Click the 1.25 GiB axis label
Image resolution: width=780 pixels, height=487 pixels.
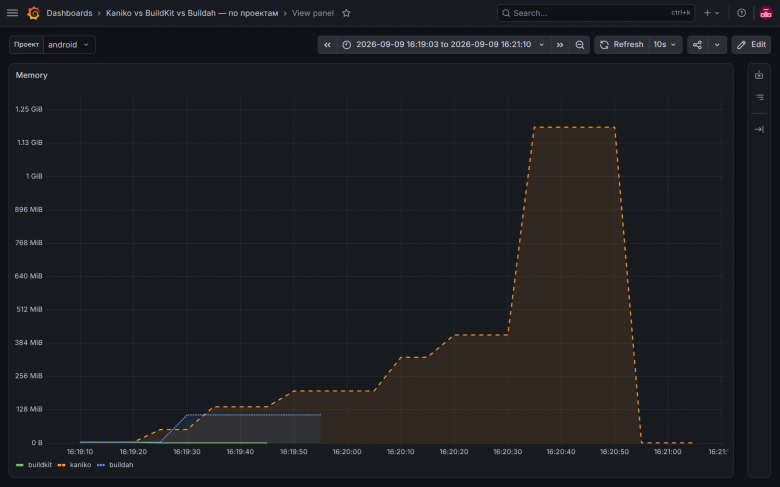tap(29, 109)
